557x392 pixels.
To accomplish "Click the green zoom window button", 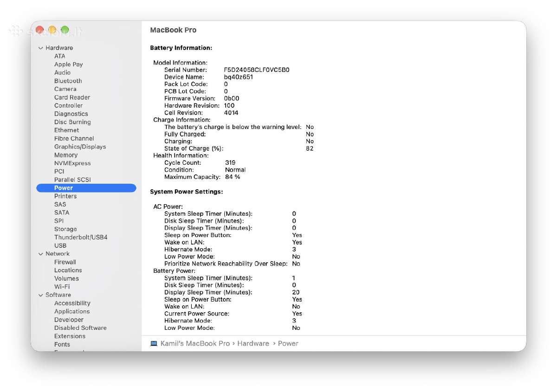I will coord(65,30).
